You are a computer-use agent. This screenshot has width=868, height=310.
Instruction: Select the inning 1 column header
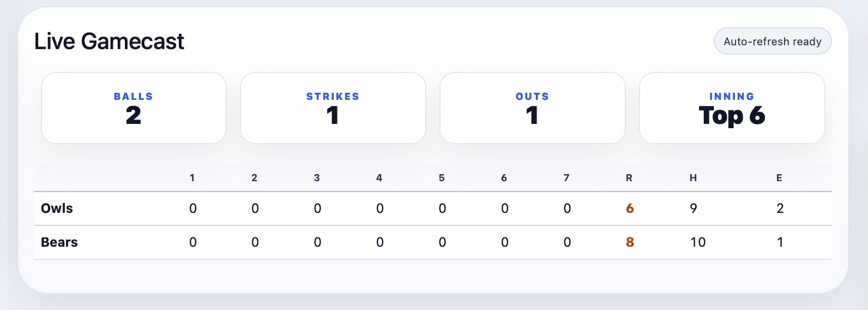tap(192, 178)
